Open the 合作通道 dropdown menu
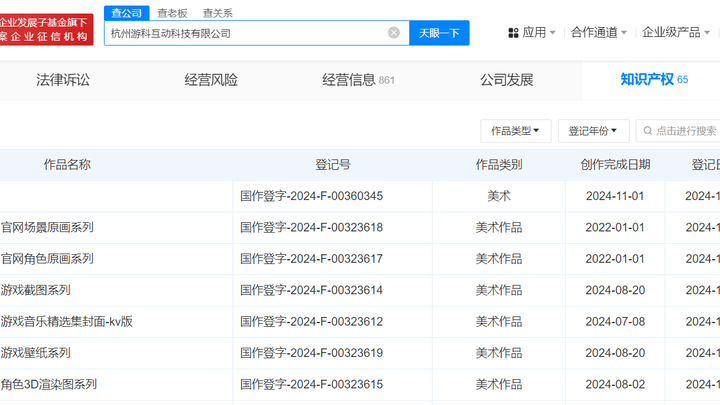This screenshot has height=405, width=720. (598, 33)
